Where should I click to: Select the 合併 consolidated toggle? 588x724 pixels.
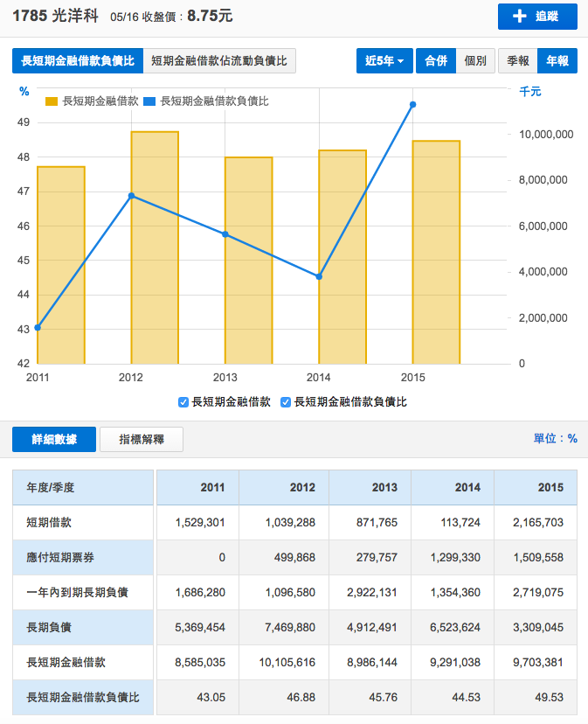pyautogui.click(x=435, y=60)
